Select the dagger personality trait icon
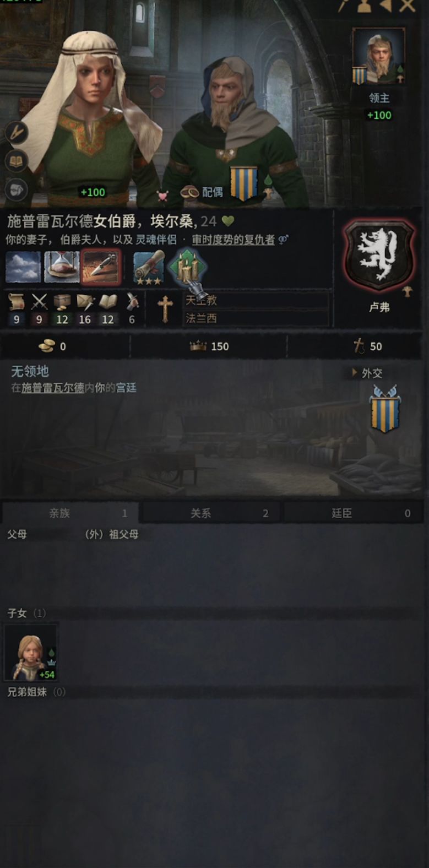Screen dimensions: 429x868 point(100,267)
